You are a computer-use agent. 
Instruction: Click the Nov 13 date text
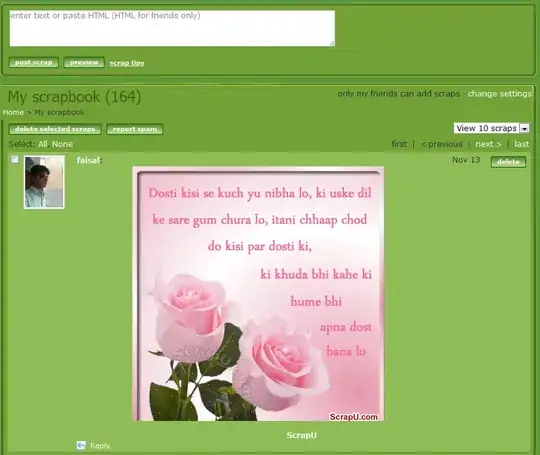click(x=466, y=160)
